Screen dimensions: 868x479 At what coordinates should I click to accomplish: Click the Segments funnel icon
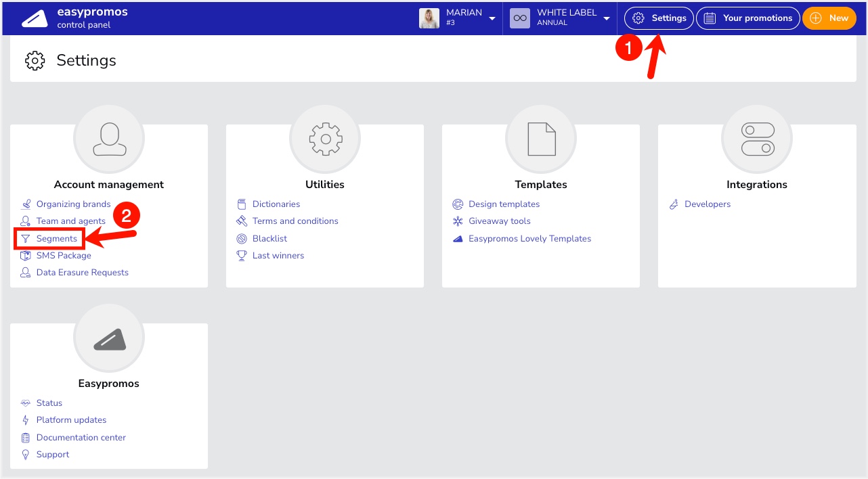(26, 238)
